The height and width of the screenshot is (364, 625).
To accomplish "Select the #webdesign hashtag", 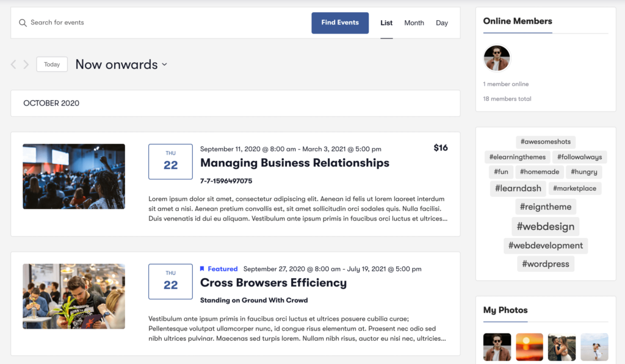I will click(545, 227).
